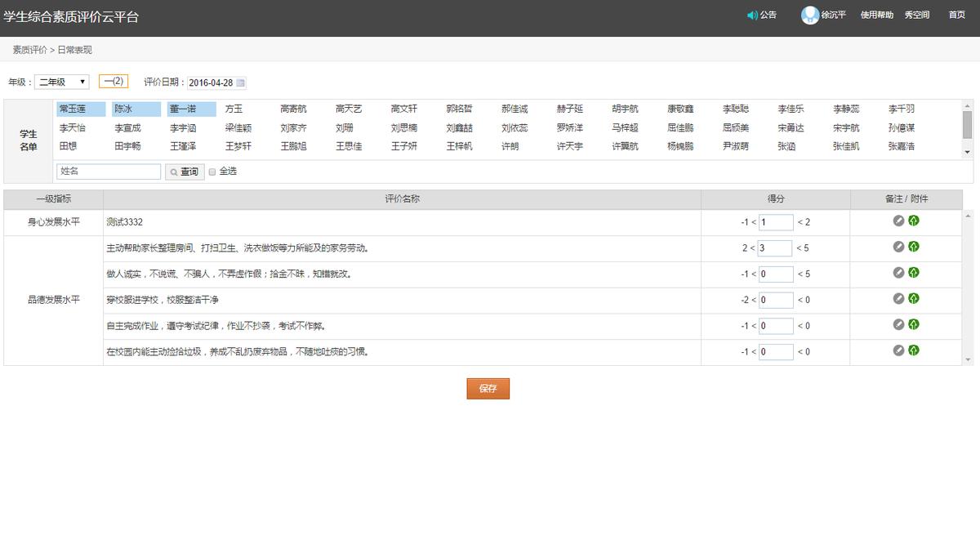Toggle selection of student 陈冰
Screen dimensions: 980x544
coord(136,108)
